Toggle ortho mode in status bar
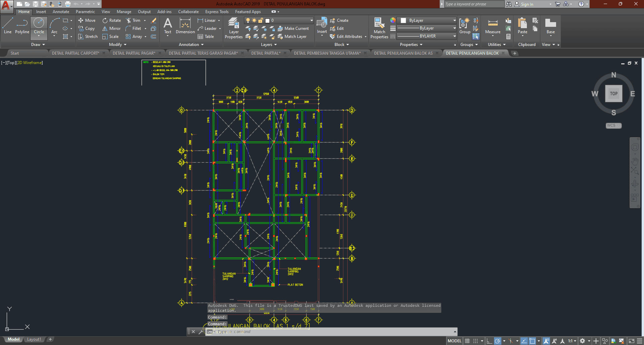 489,341
